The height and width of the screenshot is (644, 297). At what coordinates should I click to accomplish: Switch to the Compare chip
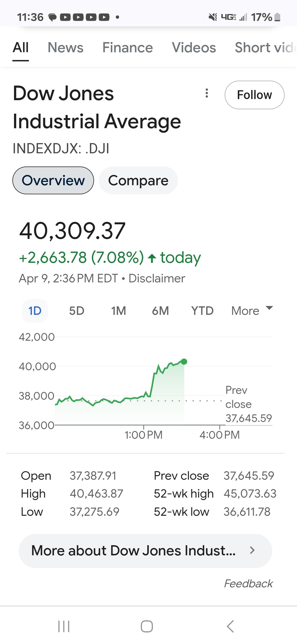coord(138,181)
